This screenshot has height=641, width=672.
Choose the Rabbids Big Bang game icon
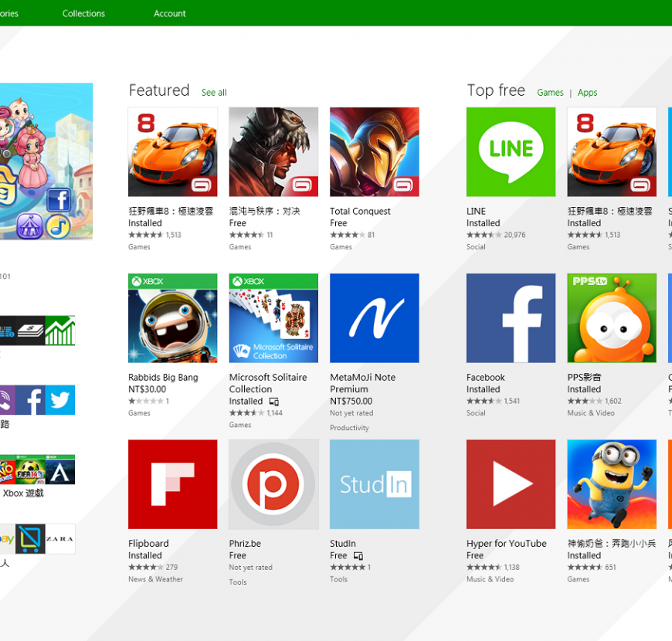click(x=173, y=318)
